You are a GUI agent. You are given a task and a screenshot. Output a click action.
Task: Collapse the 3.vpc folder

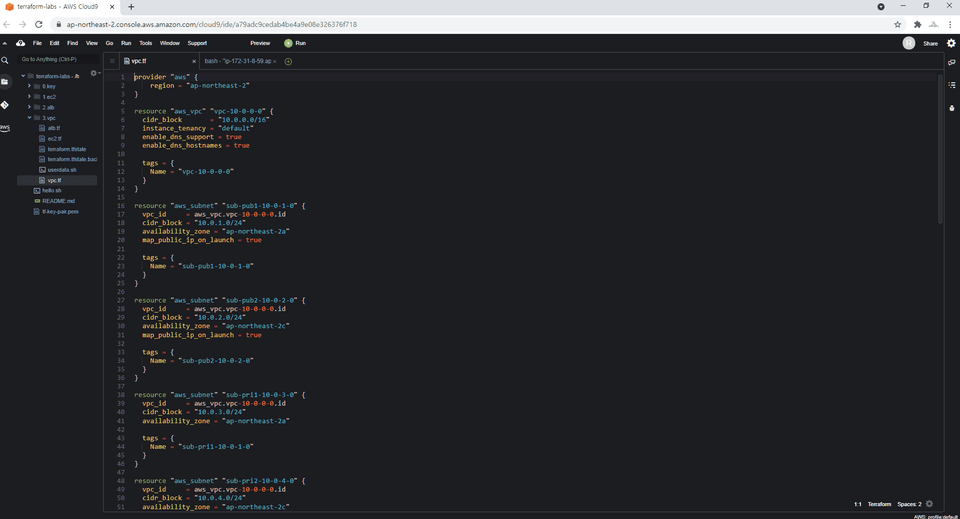(x=29, y=118)
